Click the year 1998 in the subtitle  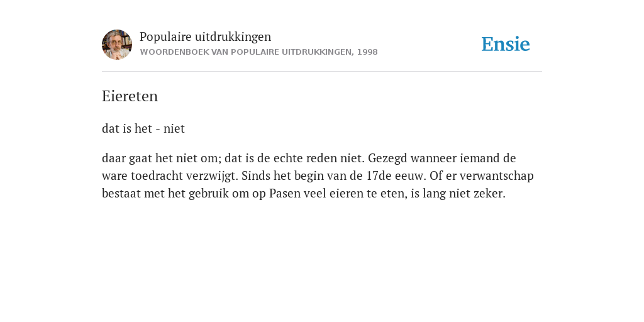pyautogui.click(x=367, y=52)
